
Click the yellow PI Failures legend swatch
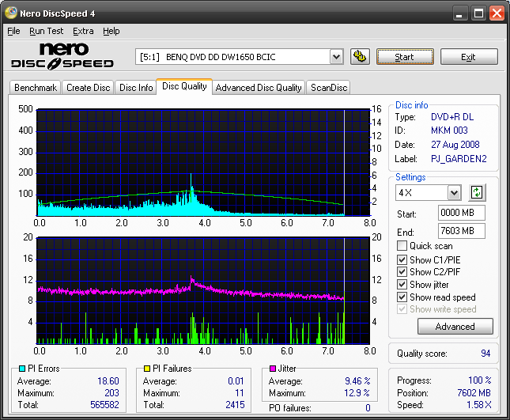click(147, 369)
